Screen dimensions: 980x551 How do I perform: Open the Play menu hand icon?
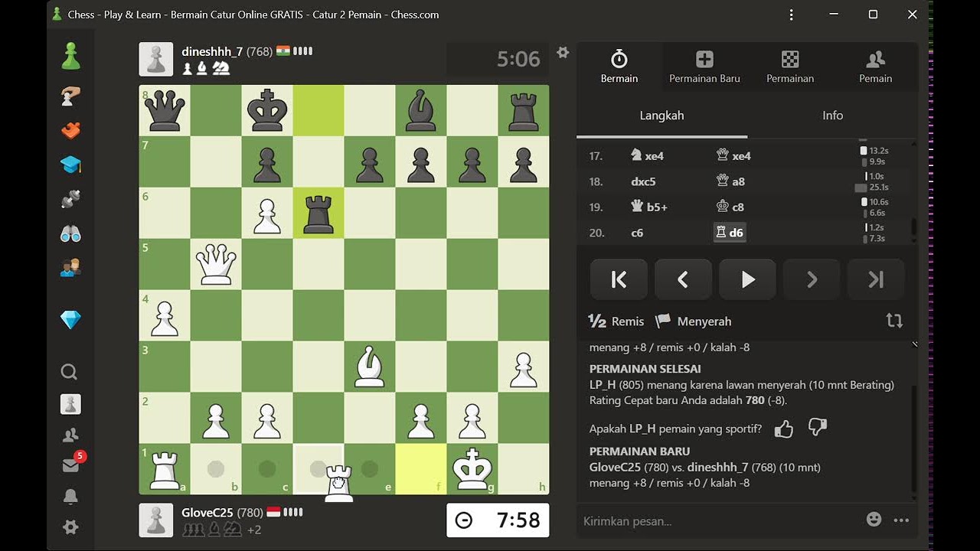[x=70, y=96]
